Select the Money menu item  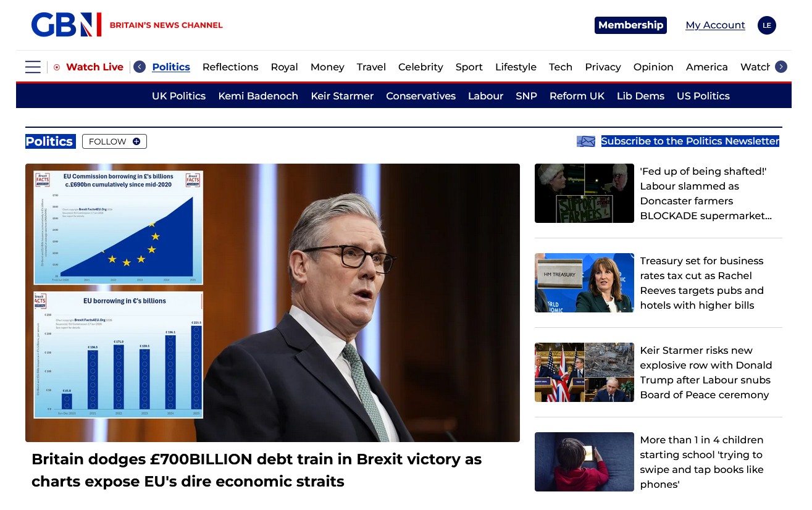327,67
